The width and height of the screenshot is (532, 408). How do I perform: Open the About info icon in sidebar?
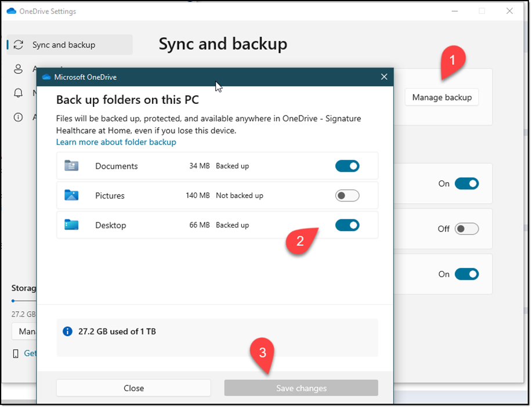(x=19, y=117)
